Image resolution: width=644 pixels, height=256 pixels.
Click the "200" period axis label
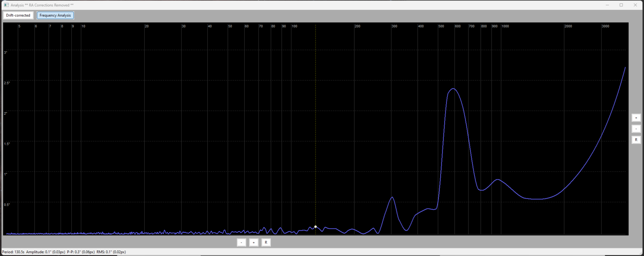pyautogui.click(x=357, y=27)
